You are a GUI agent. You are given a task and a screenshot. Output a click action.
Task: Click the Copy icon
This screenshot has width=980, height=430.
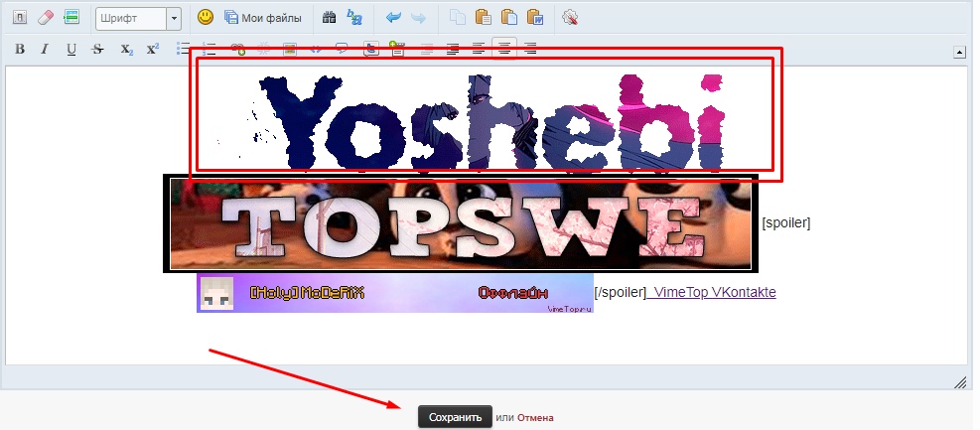[x=458, y=18]
